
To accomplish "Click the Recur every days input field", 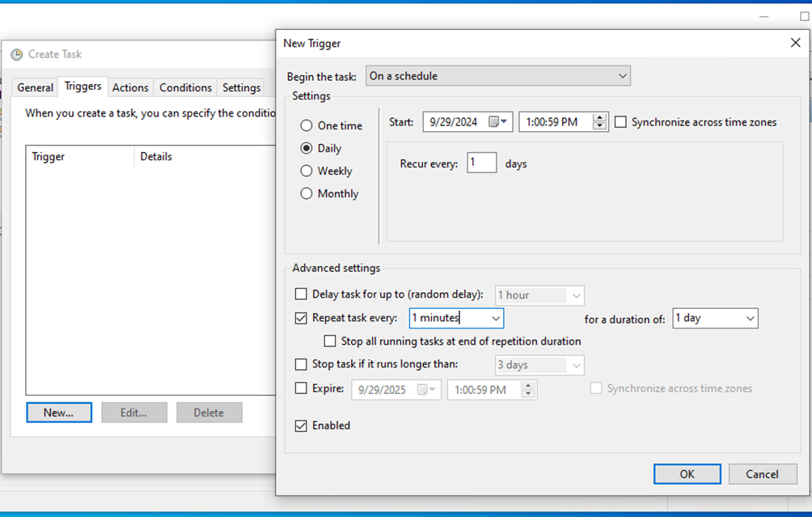I will click(481, 163).
